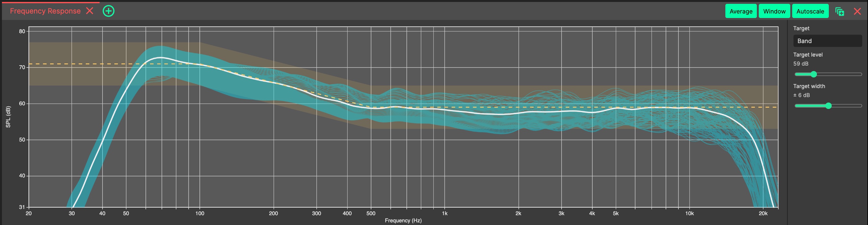The image size is (868, 225).
Task: Click the "100" frequency axis tick
Action: pos(199,213)
